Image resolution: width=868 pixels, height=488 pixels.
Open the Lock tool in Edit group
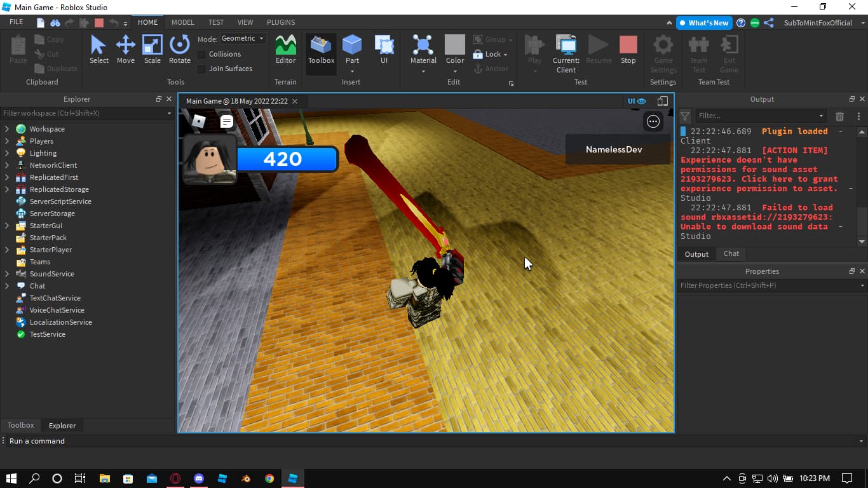pyautogui.click(x=490, y=54)
